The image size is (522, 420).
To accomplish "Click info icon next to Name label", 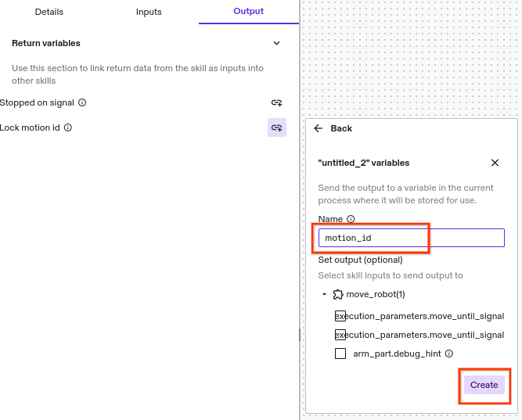I will pyautogui.click(x=351, y=219).
